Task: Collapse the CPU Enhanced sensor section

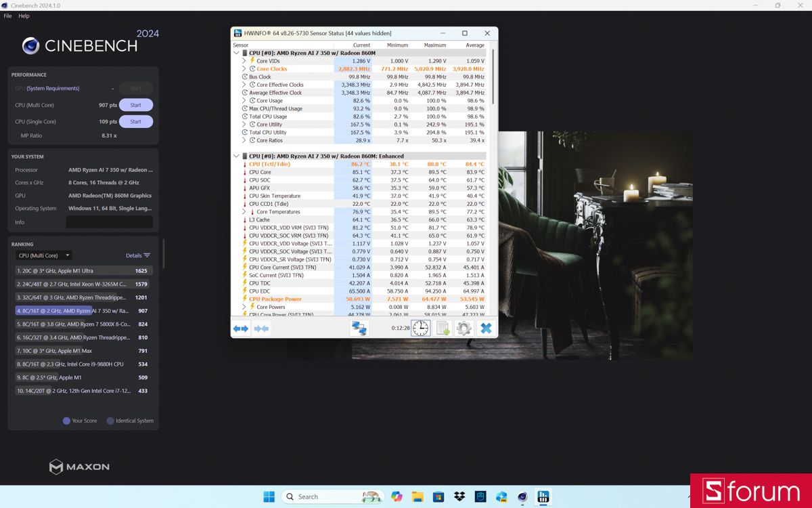Action: [237, 155]
